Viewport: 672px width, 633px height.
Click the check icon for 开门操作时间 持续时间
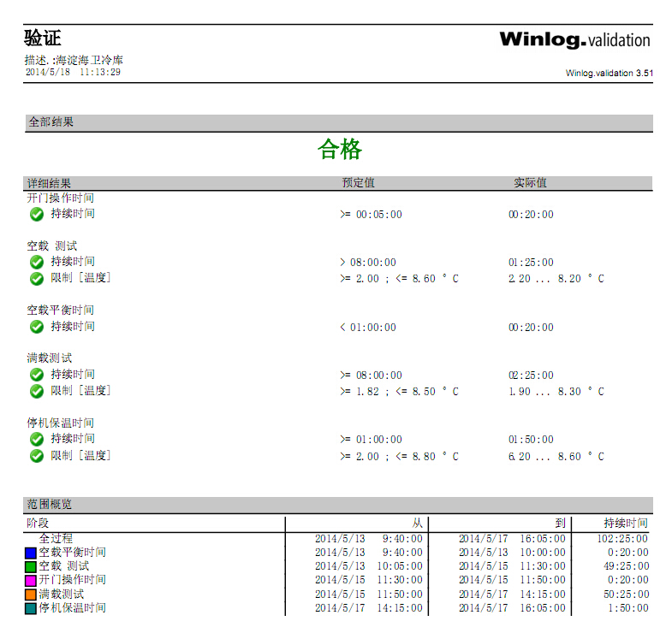pyautogui.click(x=37, y=214)
